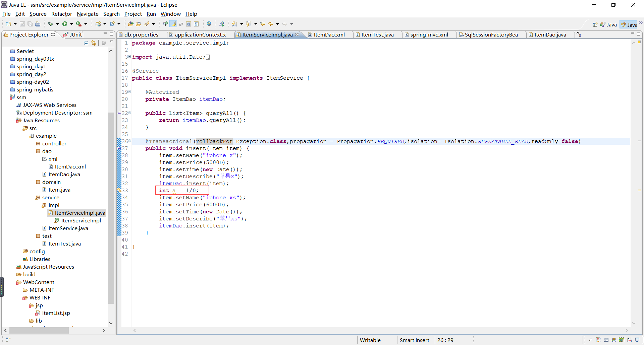
Task: Open the Navigate menu
Action: coord(88,14)
